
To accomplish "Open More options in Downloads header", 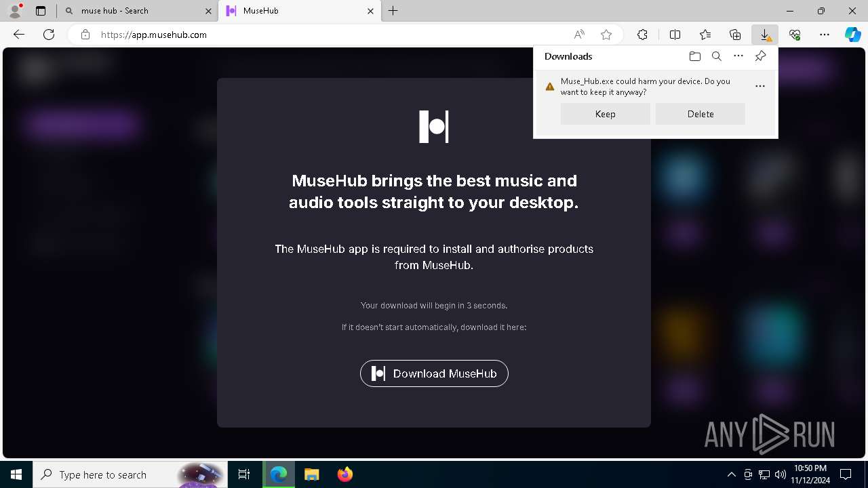I will [738, 56].
